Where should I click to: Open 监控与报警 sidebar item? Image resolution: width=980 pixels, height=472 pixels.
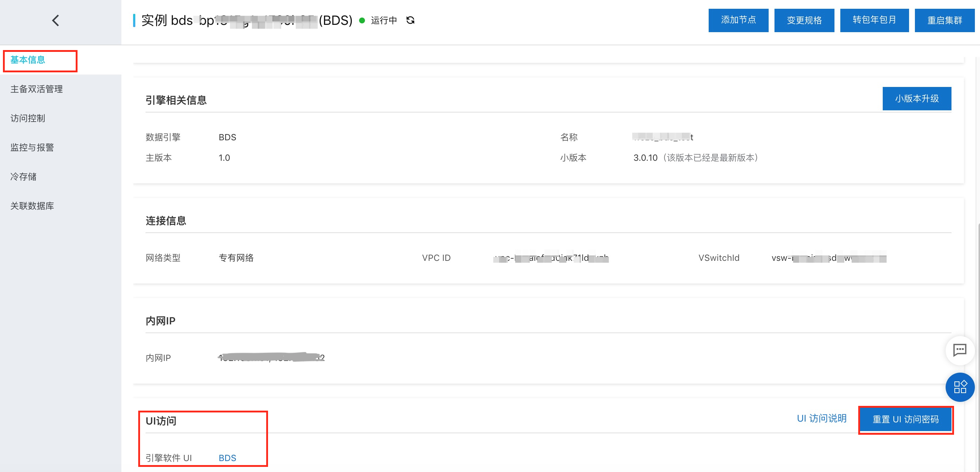pyautogui.click(x=32, y=148)
